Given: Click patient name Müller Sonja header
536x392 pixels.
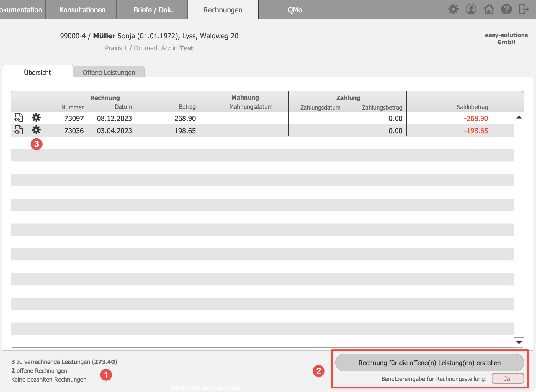Looking at the screenshot, I should pyautogui.click(x=149, y=36).
